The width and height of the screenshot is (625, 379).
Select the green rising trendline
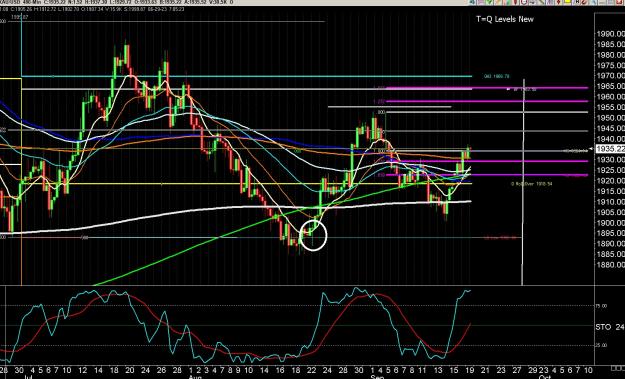pos(219,238)
